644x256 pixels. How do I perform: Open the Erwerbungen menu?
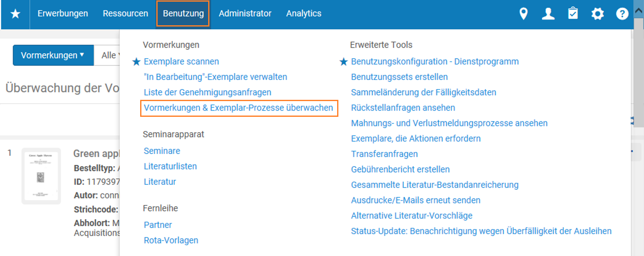[63, 14]
